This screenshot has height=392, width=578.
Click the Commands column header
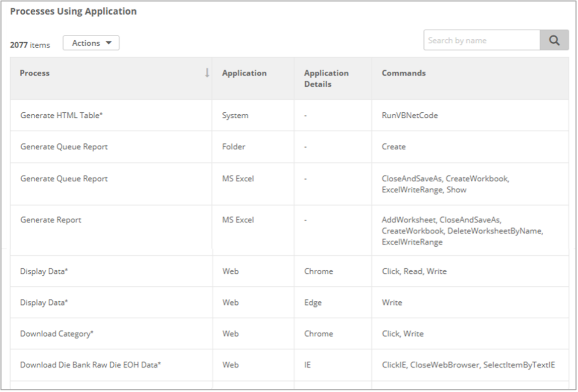point(403,73)
